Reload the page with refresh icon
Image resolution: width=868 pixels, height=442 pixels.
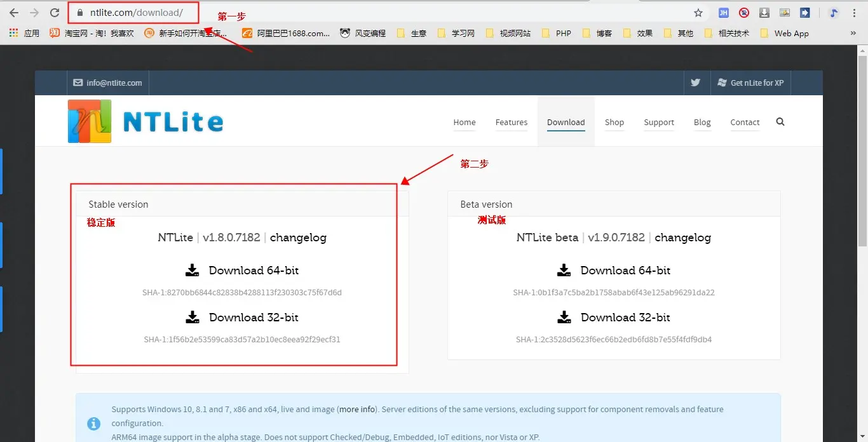click(x=55, y=13)
